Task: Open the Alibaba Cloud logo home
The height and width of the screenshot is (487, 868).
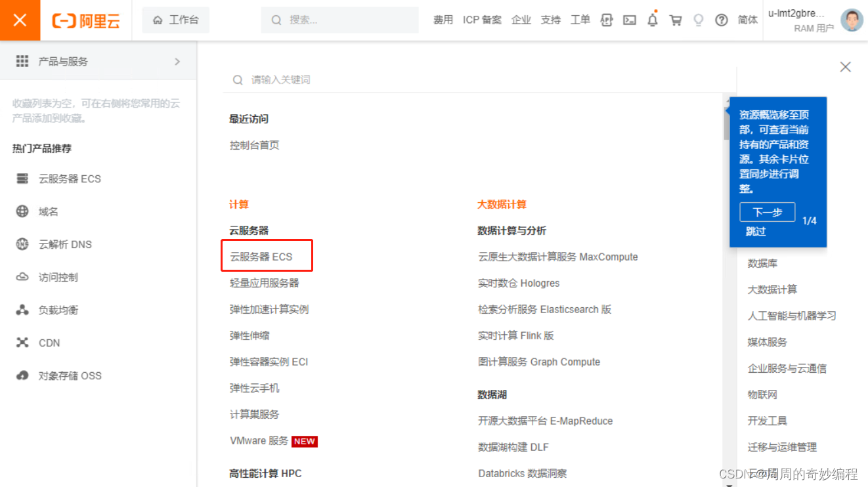Action: pyautogui.click(x=86, y=20)
